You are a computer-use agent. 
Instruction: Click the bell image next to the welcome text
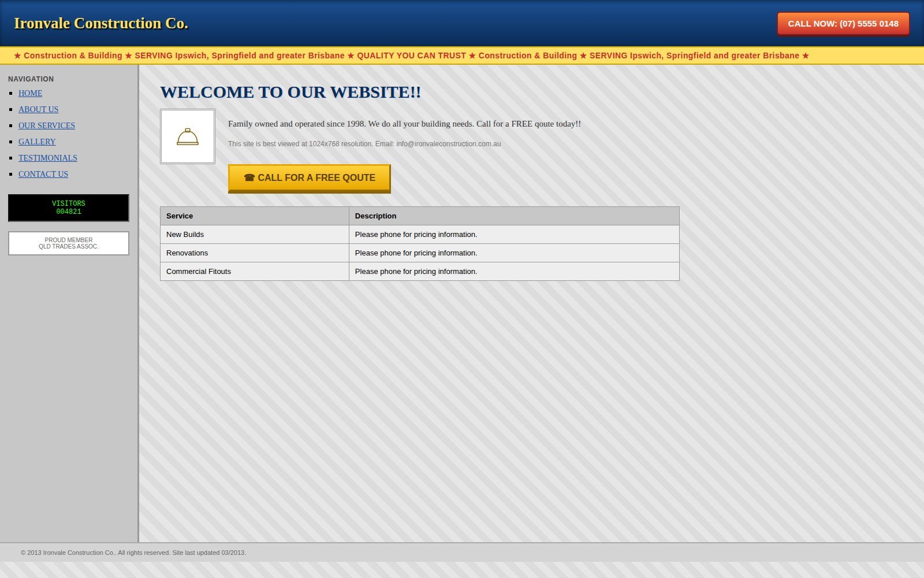188,136
